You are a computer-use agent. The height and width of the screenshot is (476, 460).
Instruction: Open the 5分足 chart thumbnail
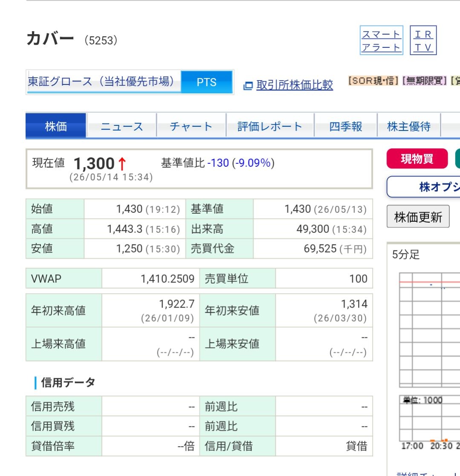tap(430, 330)
